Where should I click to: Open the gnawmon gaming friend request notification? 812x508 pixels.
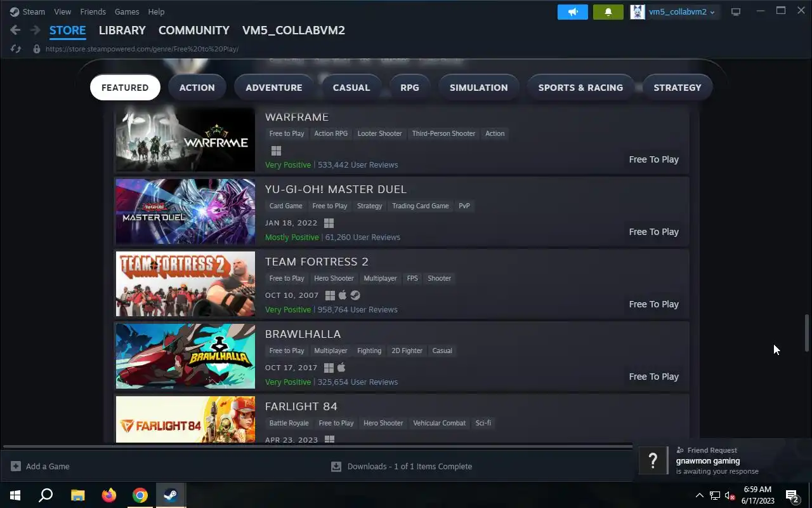(x=723, y=460)
